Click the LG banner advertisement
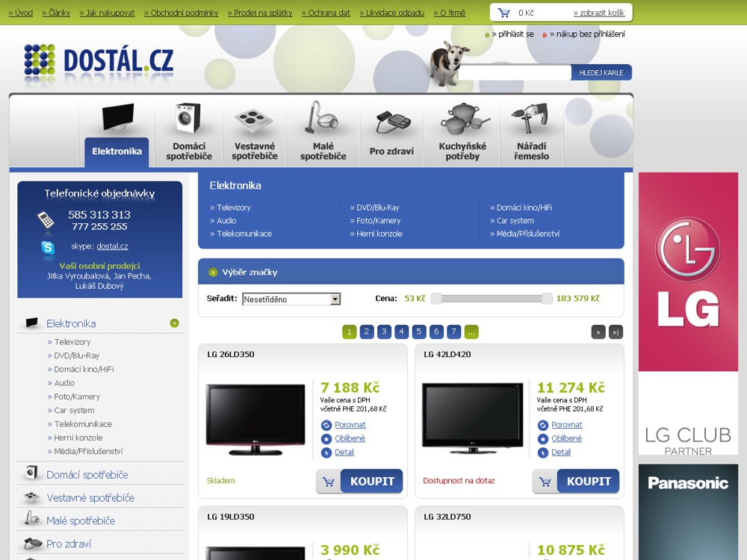747x560 pixels. pyautogui.click(x=688, y=314)
